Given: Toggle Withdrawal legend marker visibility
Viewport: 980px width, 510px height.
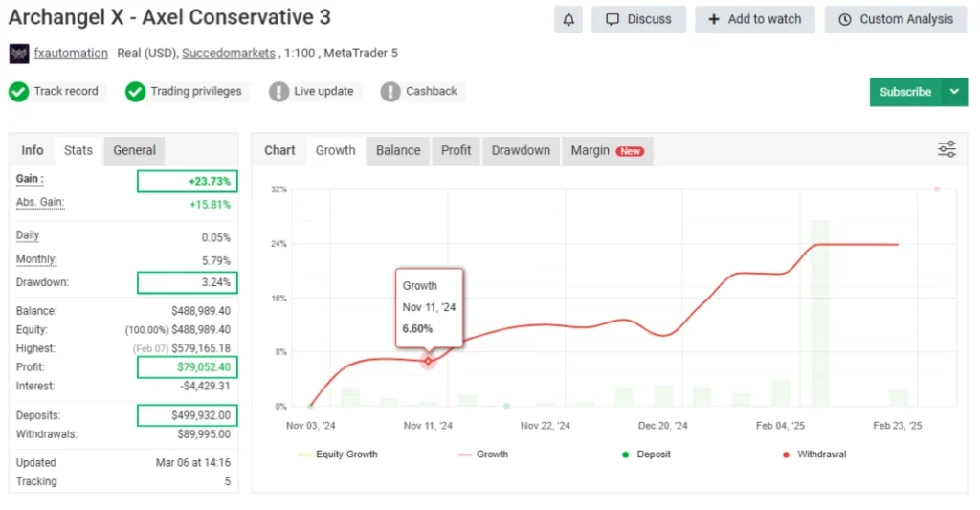Looking at the screenshot, I should point(813,455).
